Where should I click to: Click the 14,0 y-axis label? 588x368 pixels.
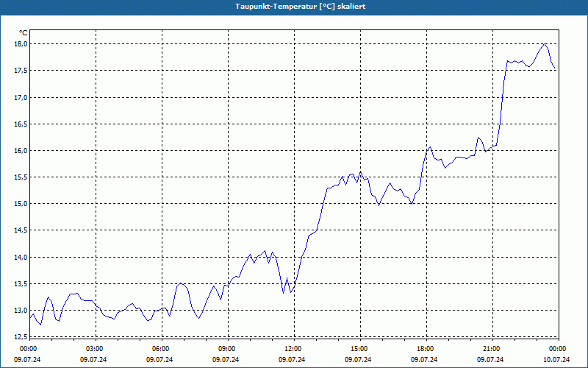click(x=21, y=257)
